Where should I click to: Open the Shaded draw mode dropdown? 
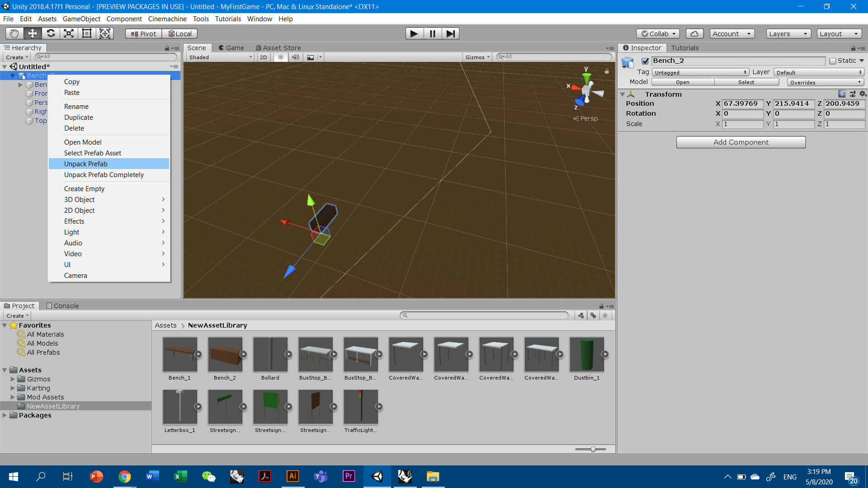(x=220, y=57)
